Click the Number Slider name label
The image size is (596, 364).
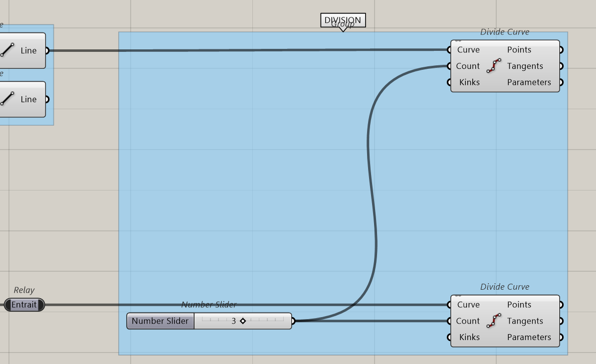coord(160,321)
